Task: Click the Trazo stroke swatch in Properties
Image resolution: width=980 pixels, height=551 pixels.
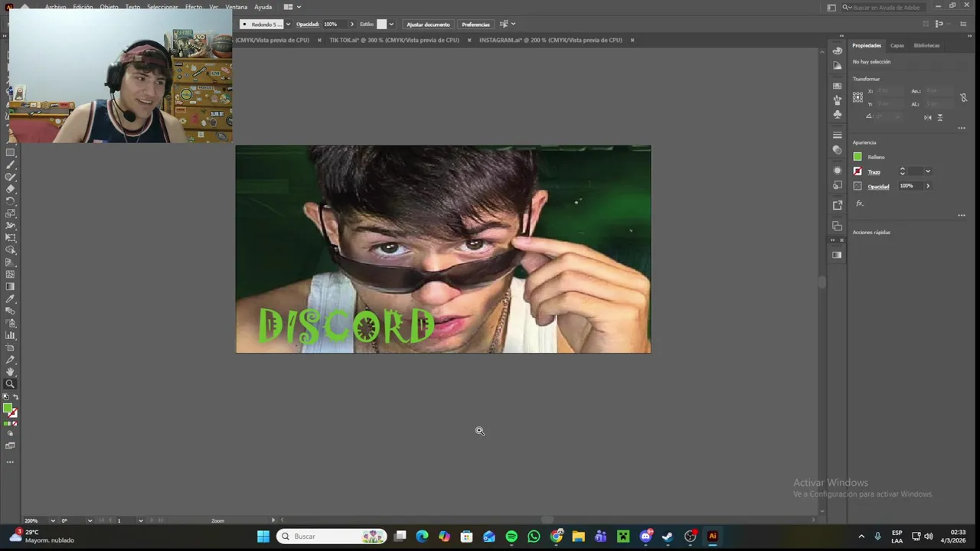Action: click(857, 171)
